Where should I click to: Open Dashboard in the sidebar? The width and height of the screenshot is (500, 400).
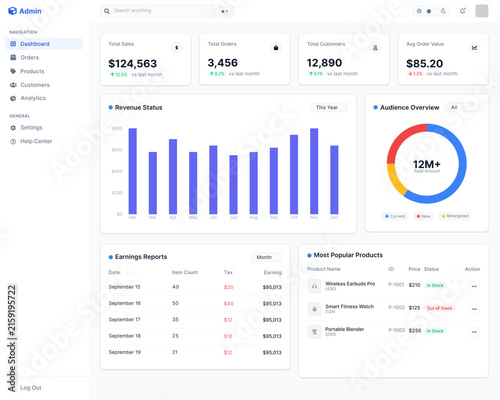(44, 44)
